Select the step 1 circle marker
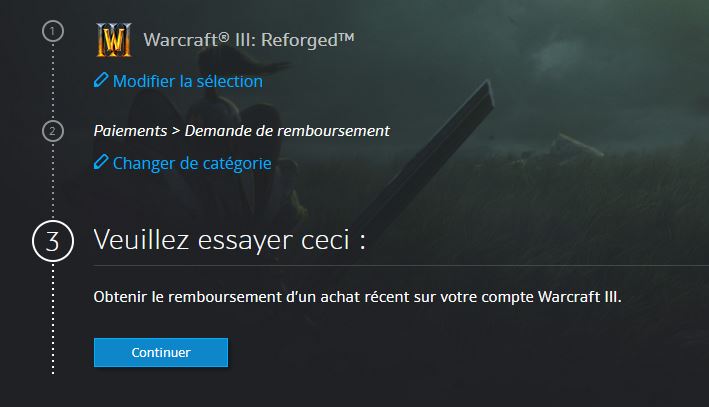This screenshot has width=709, height=407. (53, 31)
